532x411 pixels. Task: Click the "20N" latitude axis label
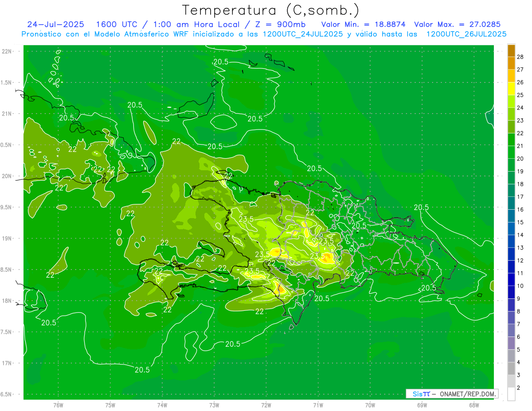7,176
